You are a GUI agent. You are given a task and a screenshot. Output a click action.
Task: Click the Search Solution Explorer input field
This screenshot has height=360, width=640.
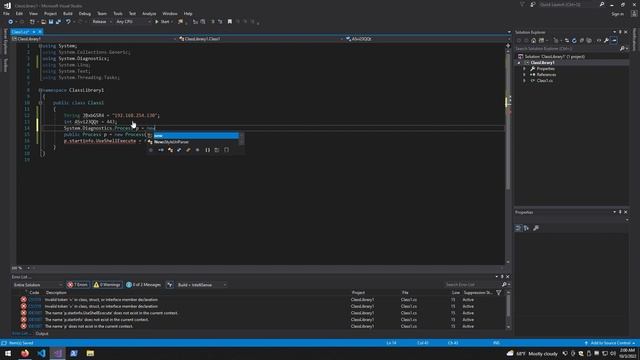[x=567, y=49]
